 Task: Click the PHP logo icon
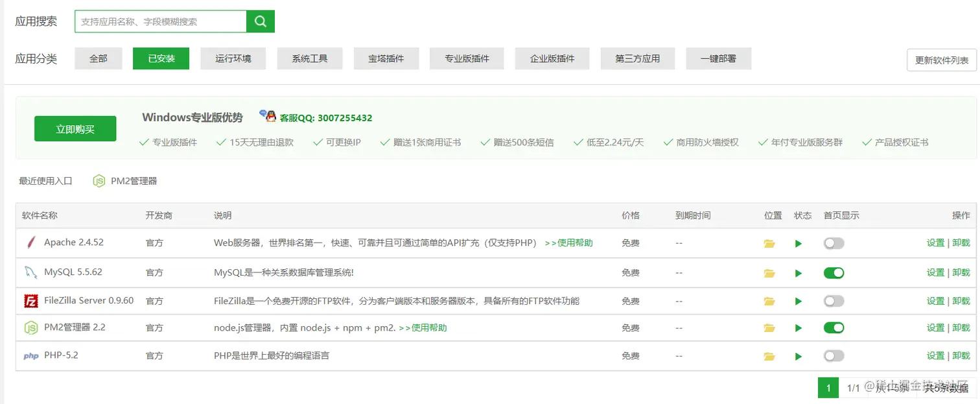[x=30, y=356]
